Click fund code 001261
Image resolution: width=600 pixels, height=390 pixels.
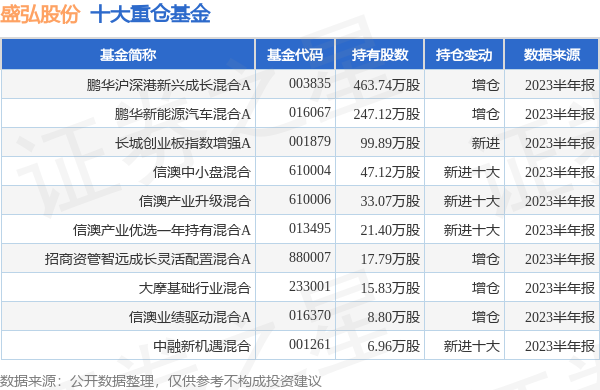point(310,345)
